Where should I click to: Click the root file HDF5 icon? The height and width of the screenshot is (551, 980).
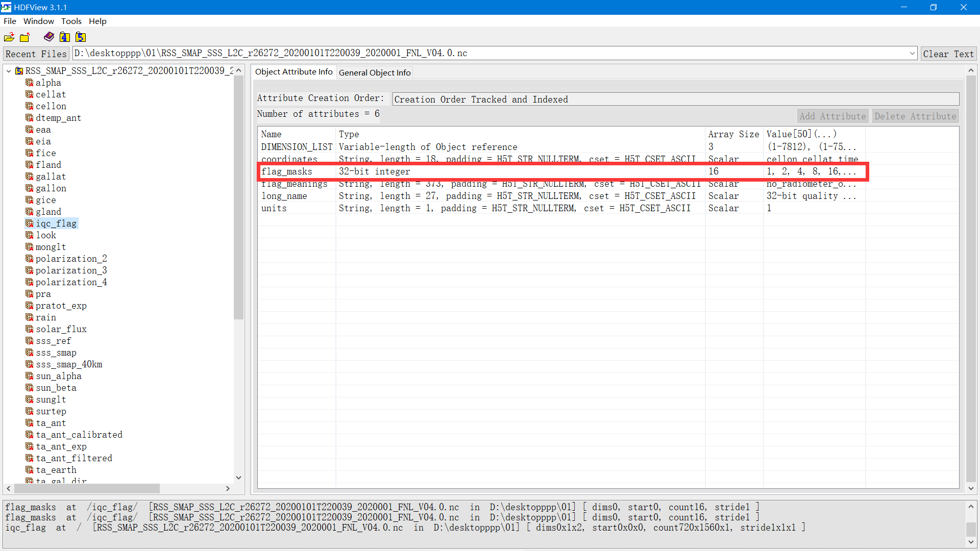pyautogui.click(x=19, y=71)
